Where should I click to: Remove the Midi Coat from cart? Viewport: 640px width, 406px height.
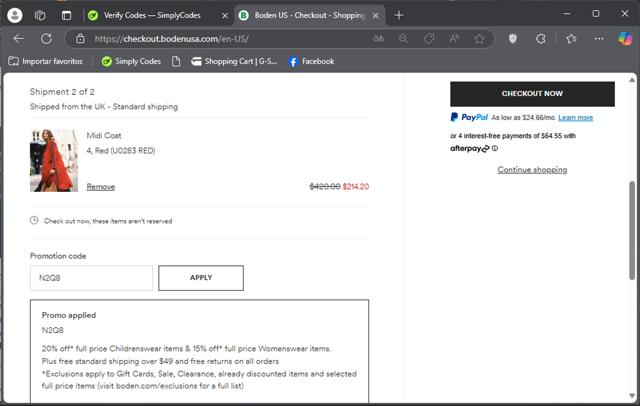(100, 187)
